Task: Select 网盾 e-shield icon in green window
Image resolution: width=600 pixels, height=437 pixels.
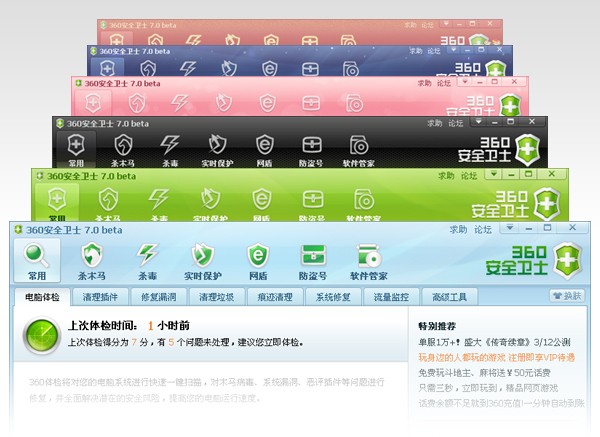Action: click(262, 199)
